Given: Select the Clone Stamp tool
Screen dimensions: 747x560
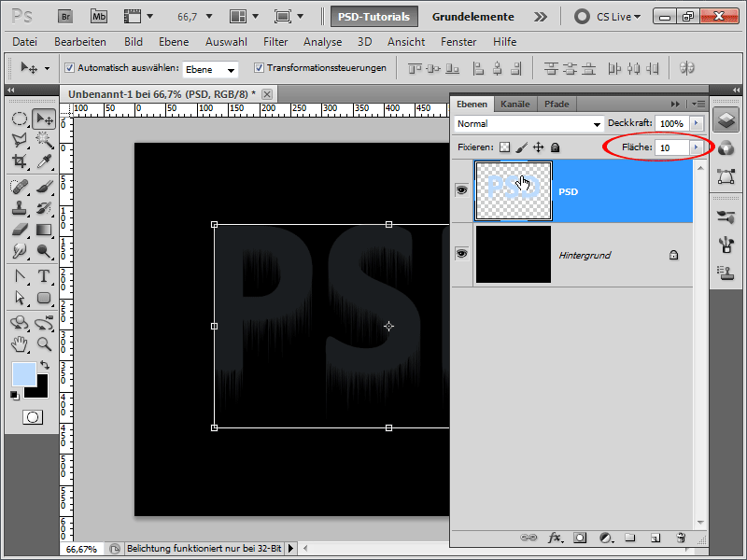Looking at the screenshot, I should tap(19, 207).
